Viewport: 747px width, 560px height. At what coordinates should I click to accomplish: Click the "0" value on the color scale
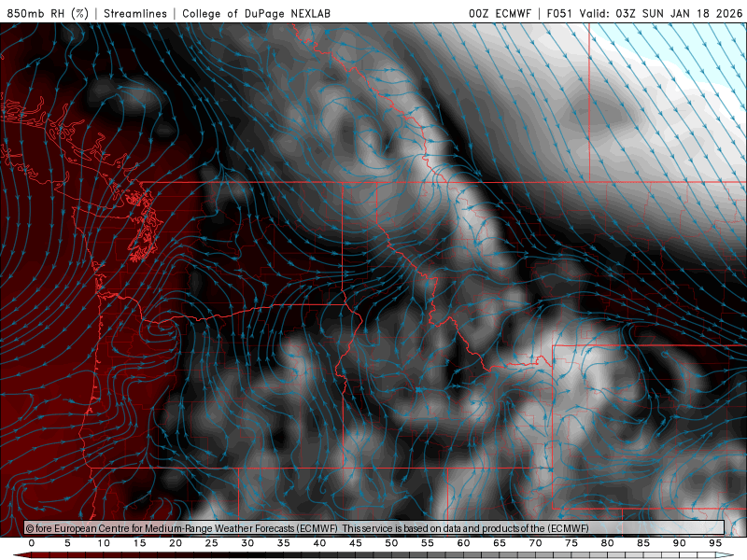pos(32,543)
